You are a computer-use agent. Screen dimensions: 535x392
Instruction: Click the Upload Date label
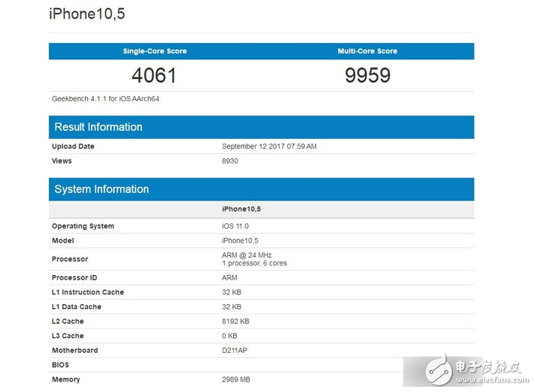pos(73,146)
